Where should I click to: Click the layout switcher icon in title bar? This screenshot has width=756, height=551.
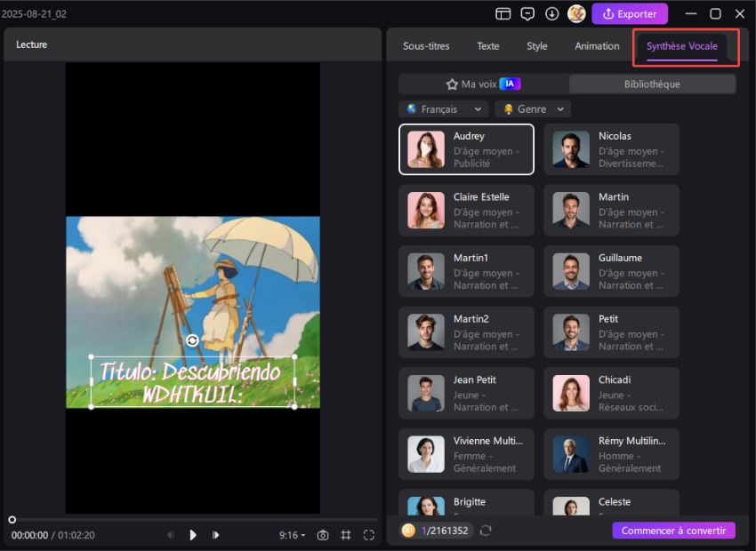point(503,14)
